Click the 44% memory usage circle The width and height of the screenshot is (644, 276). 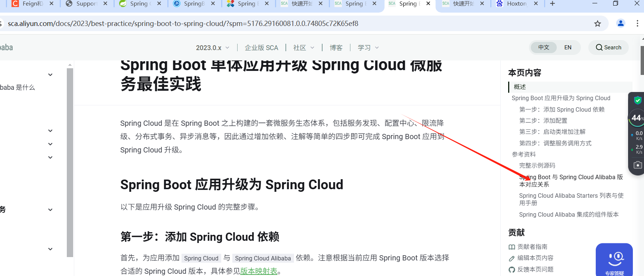(x=637, y=118)
